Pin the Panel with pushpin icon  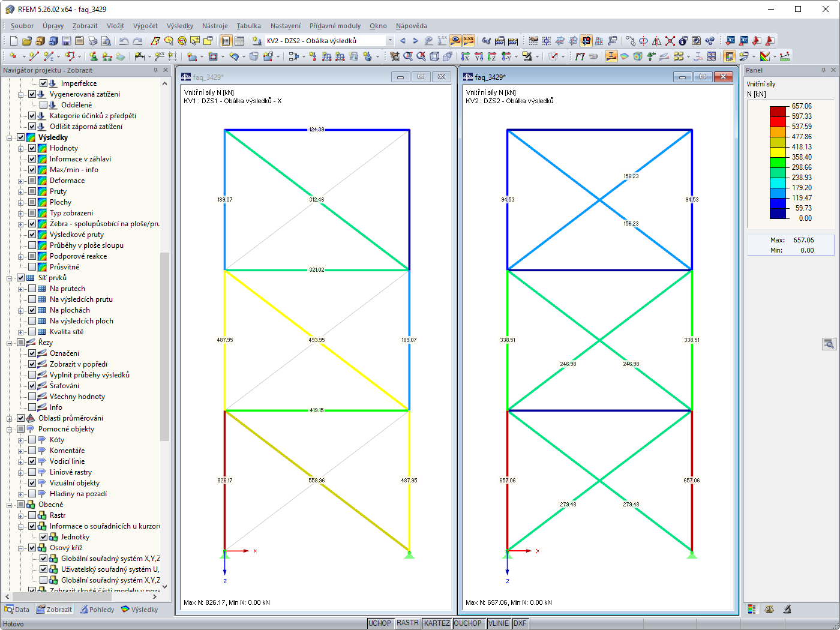[x=823, y=70]
